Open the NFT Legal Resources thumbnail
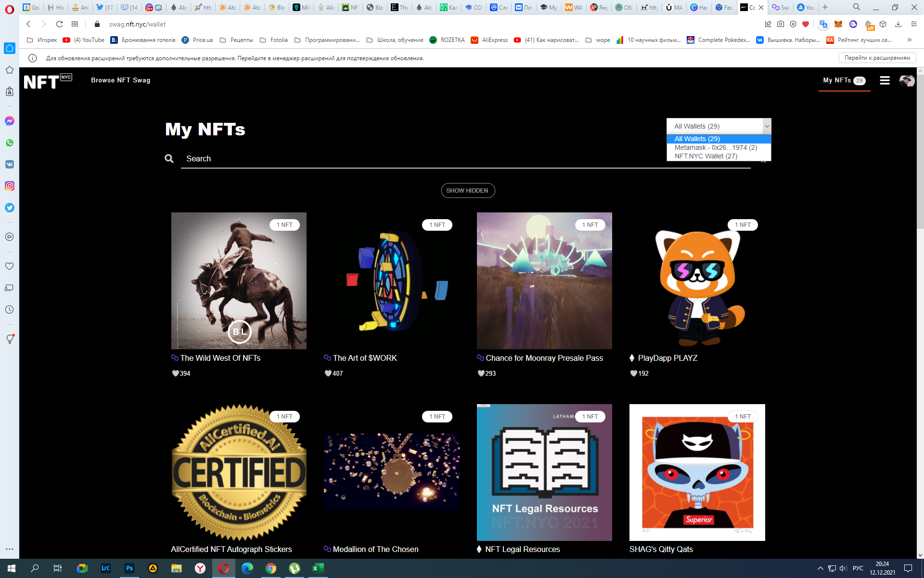Viewport: 924px width, 578px height. click(x=544, y=473)
